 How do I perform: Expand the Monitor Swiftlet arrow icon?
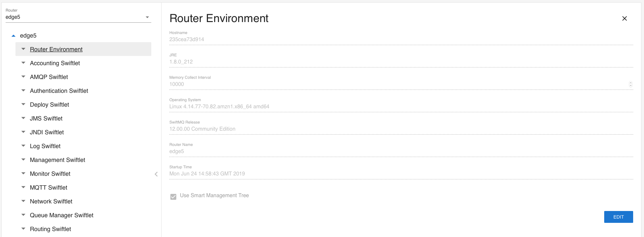pos(23,173)
